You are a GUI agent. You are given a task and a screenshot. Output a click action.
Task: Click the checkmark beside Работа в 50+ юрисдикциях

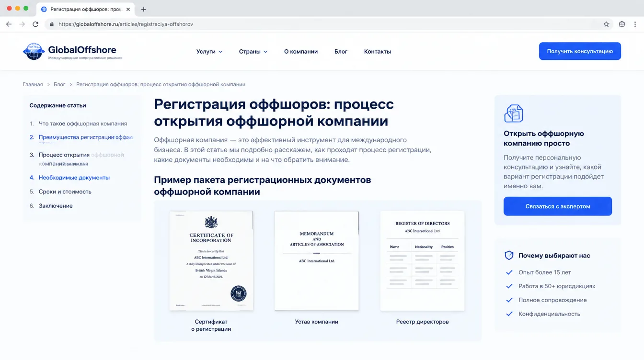pyautogui.click(x=509, y=286)
